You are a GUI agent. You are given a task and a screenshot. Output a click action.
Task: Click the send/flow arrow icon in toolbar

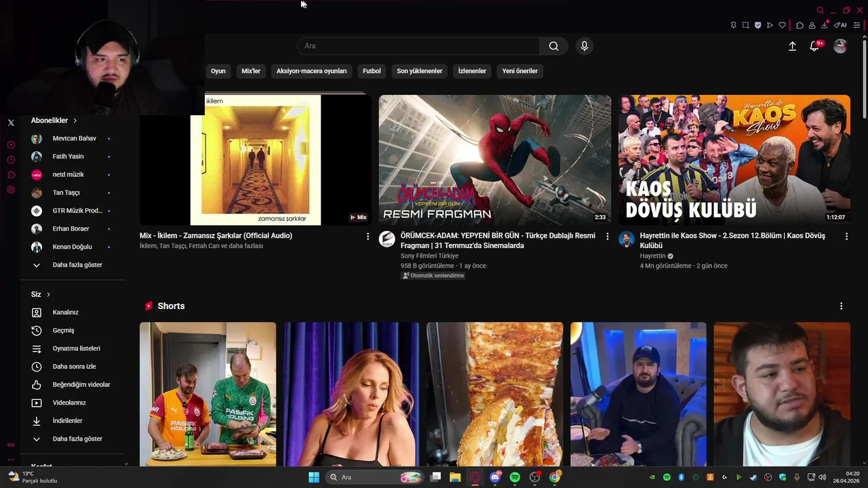click(x=770, y=25)
